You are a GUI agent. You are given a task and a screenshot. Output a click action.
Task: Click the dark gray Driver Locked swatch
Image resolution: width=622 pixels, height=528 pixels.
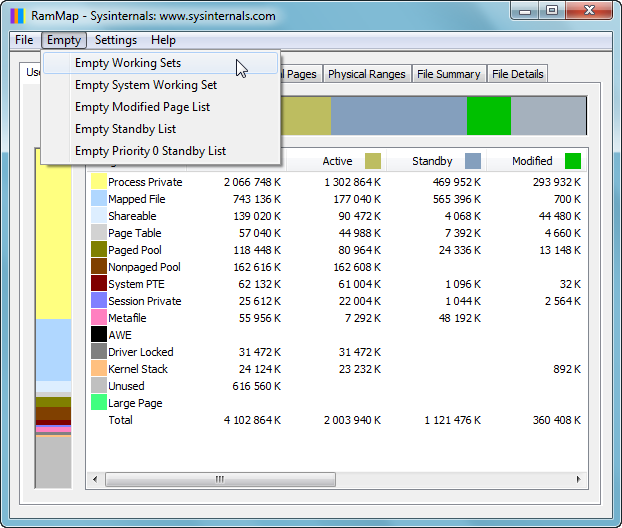tap(99, 351)
